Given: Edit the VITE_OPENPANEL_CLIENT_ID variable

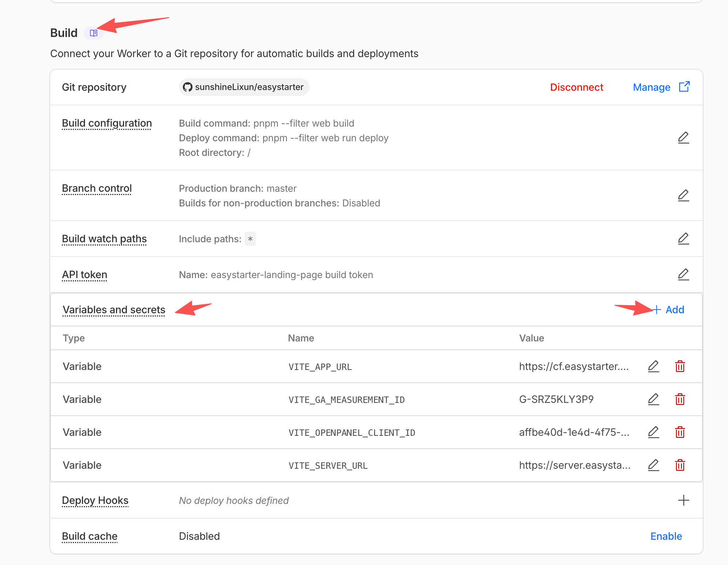Looking at the screenshot, I should point(653,432).
